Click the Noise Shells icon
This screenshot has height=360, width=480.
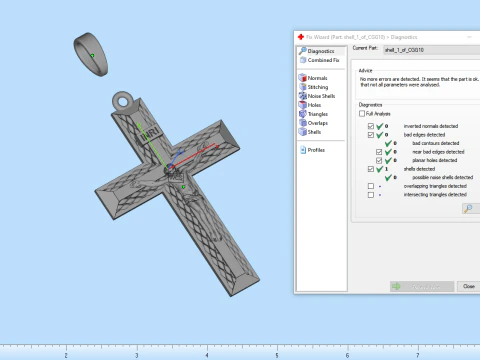pyautogui.click(x=303, y=96)
